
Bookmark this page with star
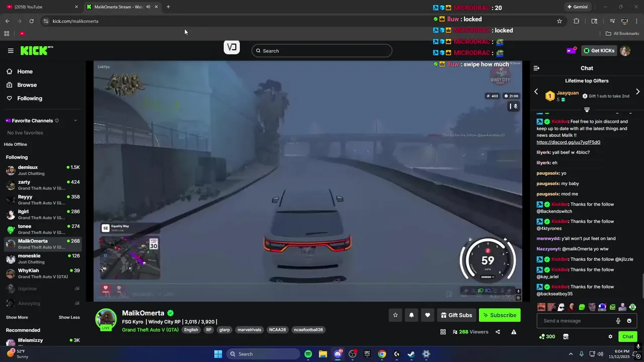[559, 21]
